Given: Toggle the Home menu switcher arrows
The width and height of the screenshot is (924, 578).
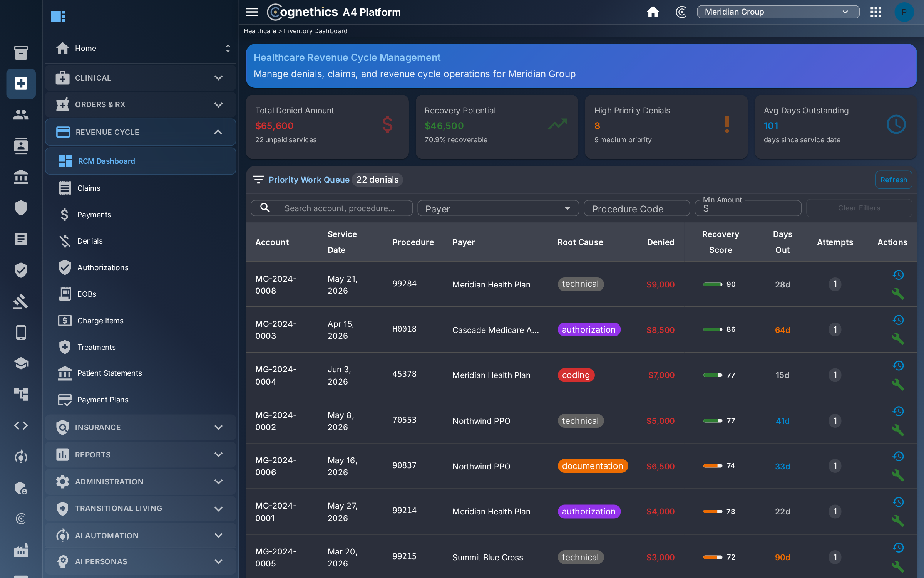Looking at the screenshot, I should 228,48.
